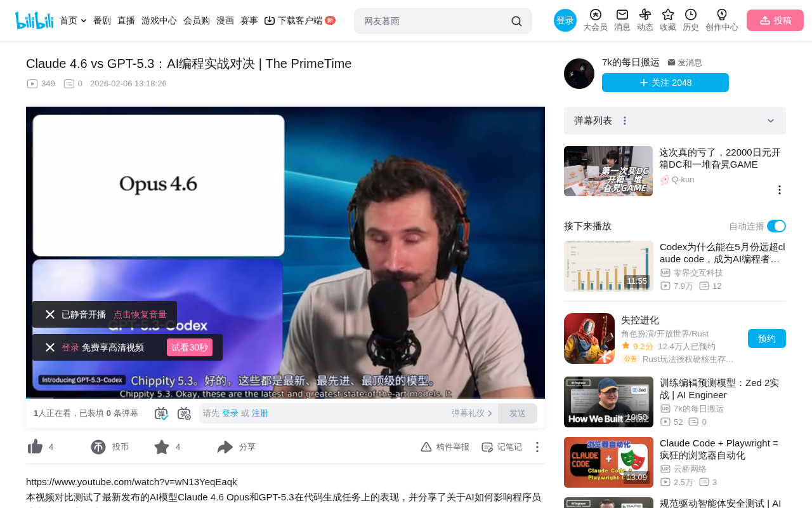Open 云桥网络 uploader link
The image size is (812, 508).
[684, 469]
